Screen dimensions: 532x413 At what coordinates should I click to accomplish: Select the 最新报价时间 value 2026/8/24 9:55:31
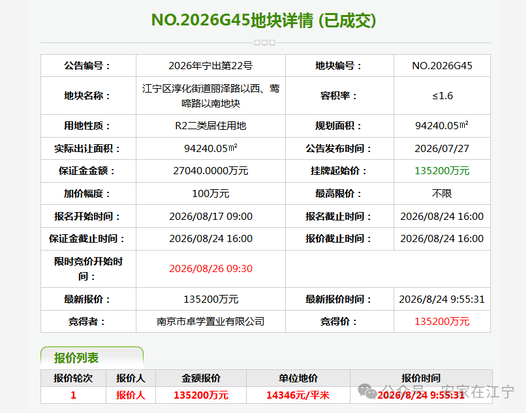pos(442,299)
